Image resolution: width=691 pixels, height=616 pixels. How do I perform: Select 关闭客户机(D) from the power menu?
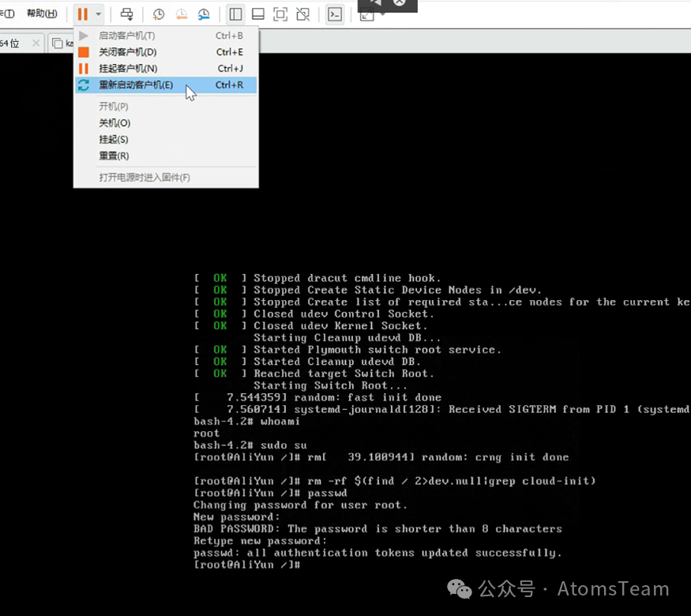(x=127, y=52)
